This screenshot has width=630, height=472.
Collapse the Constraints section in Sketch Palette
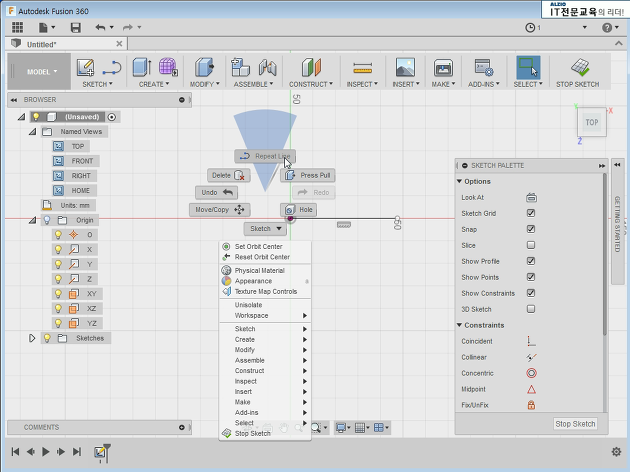tap(459, 325)
